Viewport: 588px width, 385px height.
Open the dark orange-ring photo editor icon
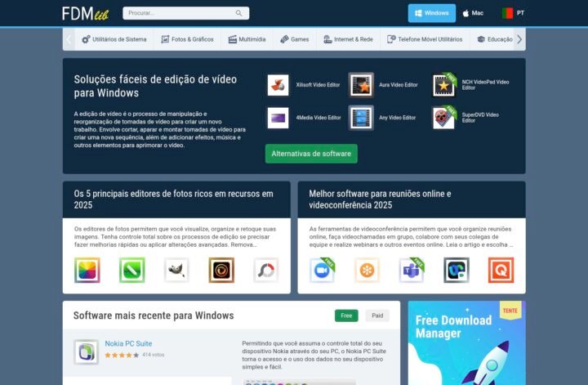(221, 271)
